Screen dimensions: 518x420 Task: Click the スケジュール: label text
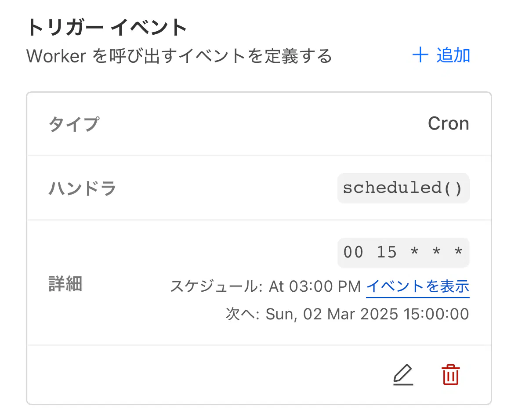[x=217, y=286]
